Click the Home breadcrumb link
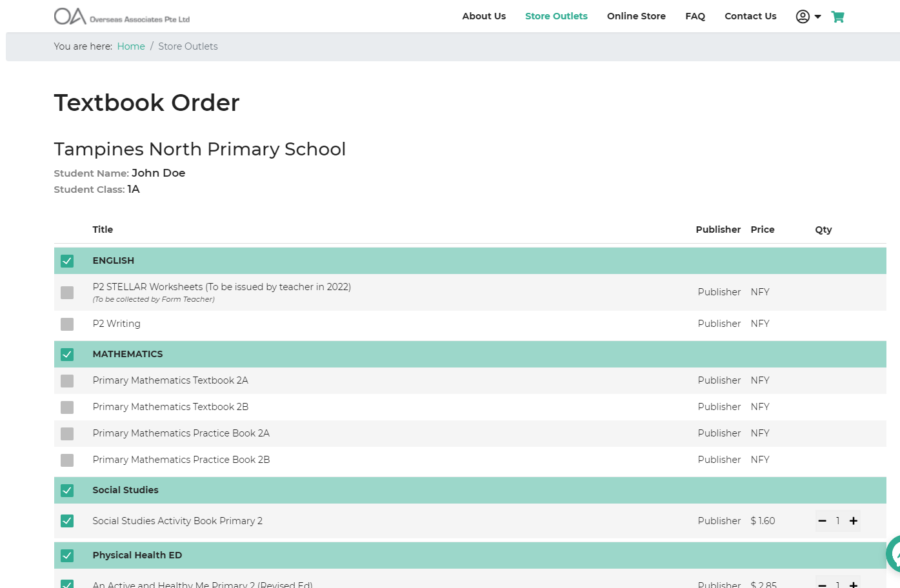Image resolution: width=900 pixels, height=588 pixels. click(131, 46)
